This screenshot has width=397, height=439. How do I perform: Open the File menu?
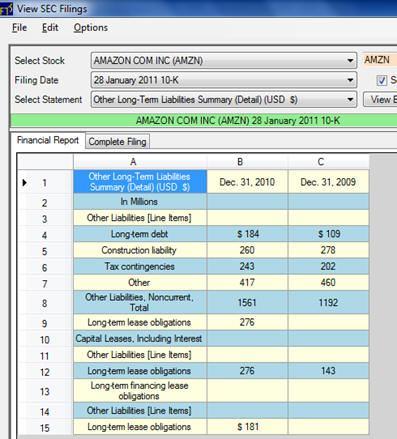[x=19, y=28]
